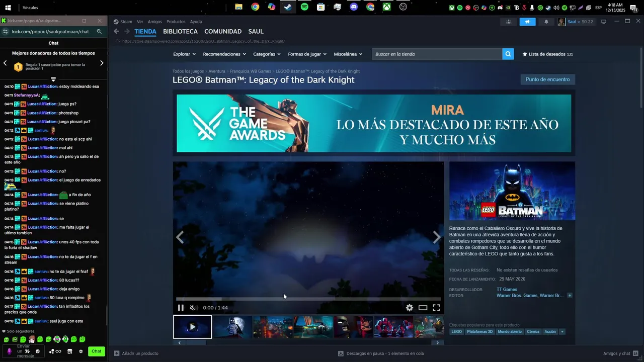644x362 pixels.
Task: Switch to the BIBLIOTECA tab
Action: coord(180,31)
